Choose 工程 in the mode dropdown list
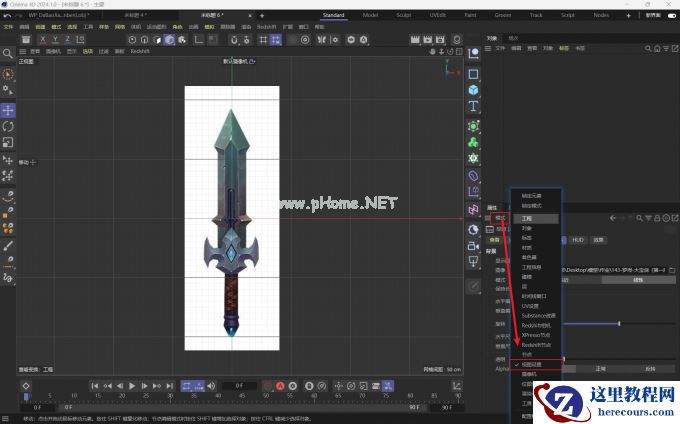Image resolution: width=680 pixels, height=424 pixels. tap(536, 219)
